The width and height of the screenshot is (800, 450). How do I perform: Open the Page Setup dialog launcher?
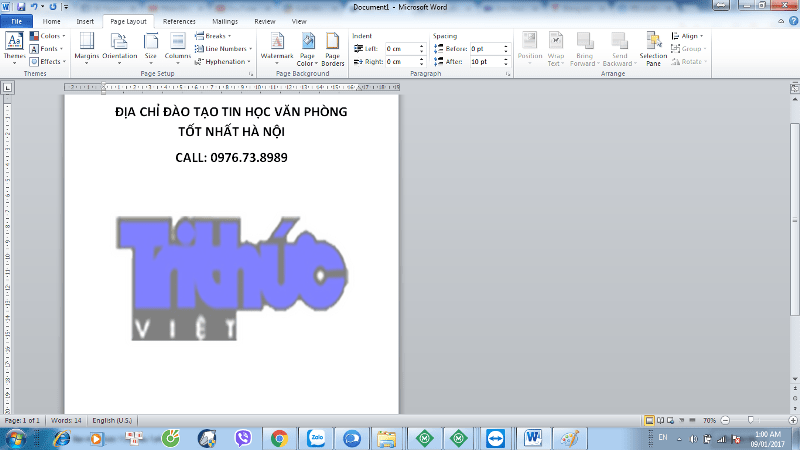coord(251,74)
